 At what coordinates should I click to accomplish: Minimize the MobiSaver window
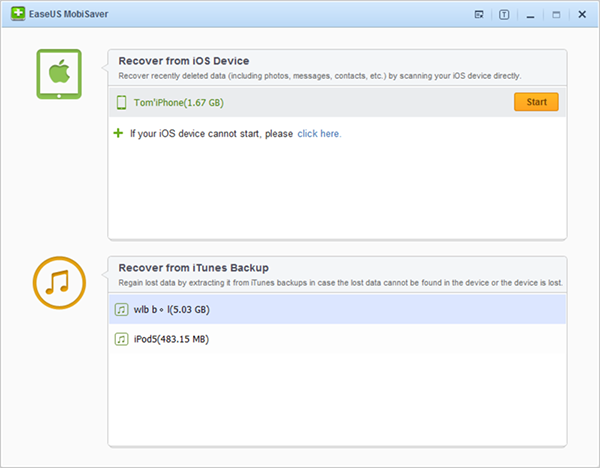coord(530,16)
